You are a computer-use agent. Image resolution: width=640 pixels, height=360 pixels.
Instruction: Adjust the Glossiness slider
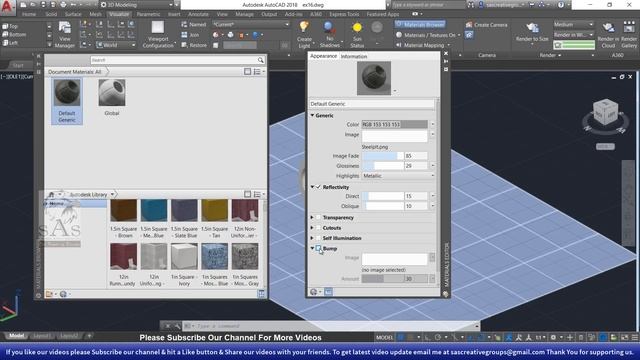pyautogui.click(x=383, y=166)
